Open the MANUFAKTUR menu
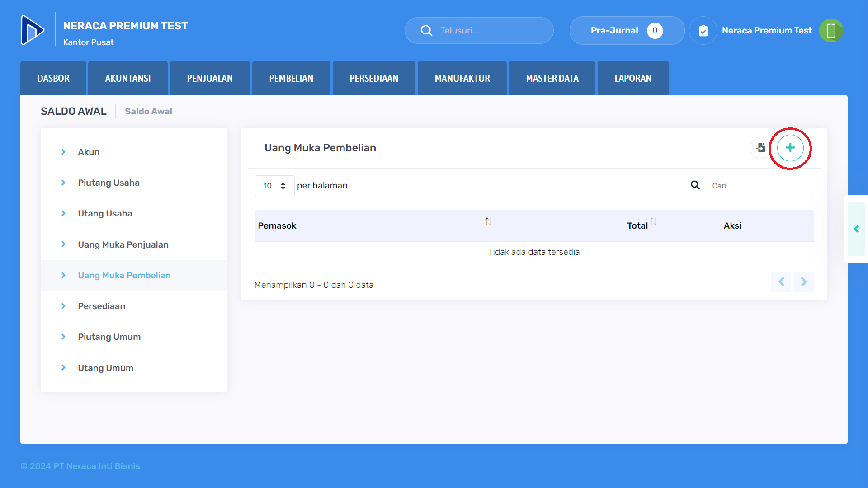The image size is (868, 488). point(462,78)
